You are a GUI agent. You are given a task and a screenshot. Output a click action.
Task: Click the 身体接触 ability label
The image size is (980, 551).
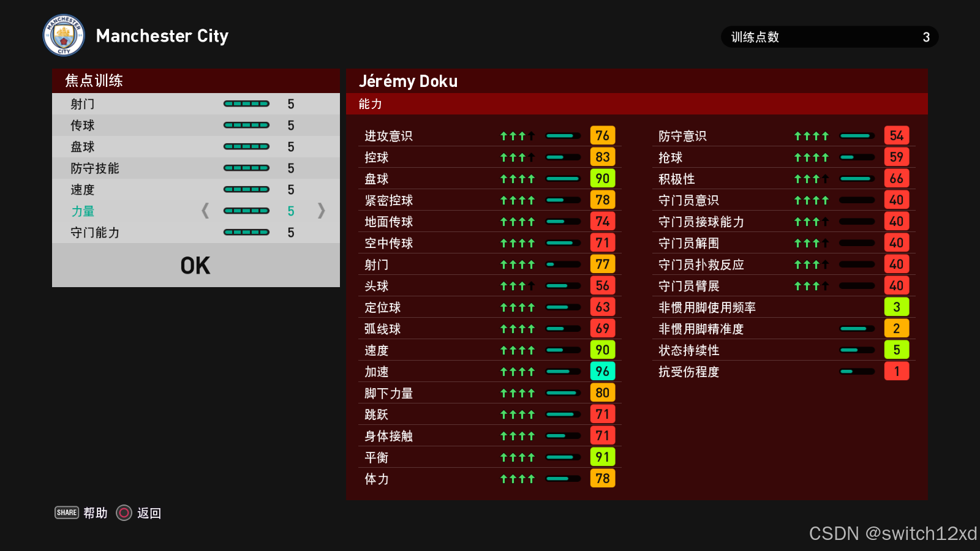pos(389,436)
